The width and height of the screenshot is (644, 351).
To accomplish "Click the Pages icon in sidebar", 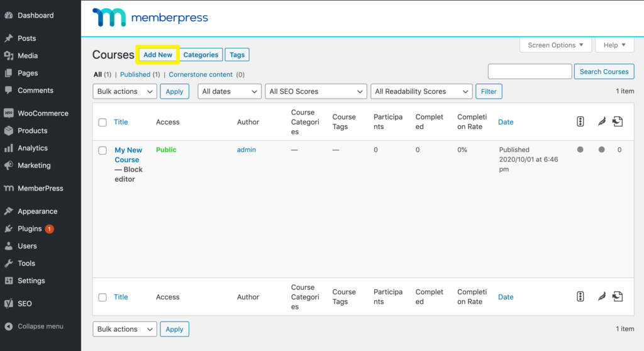I will [x=9, y=73].
